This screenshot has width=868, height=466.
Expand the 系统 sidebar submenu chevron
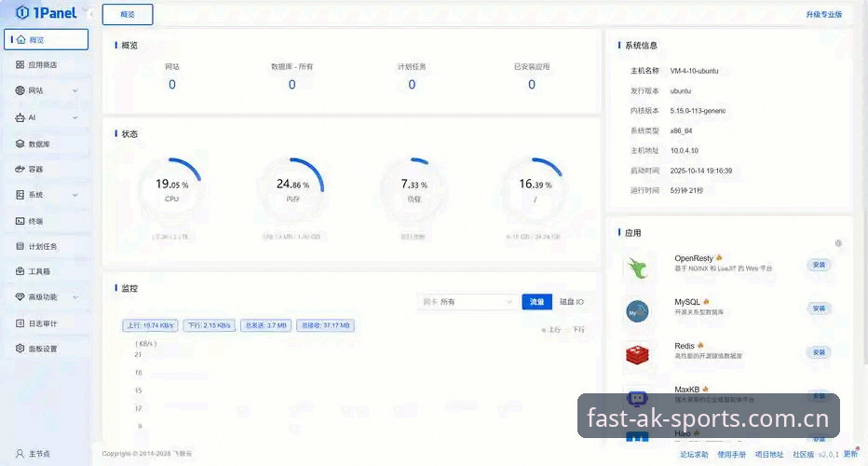(75, 195)
